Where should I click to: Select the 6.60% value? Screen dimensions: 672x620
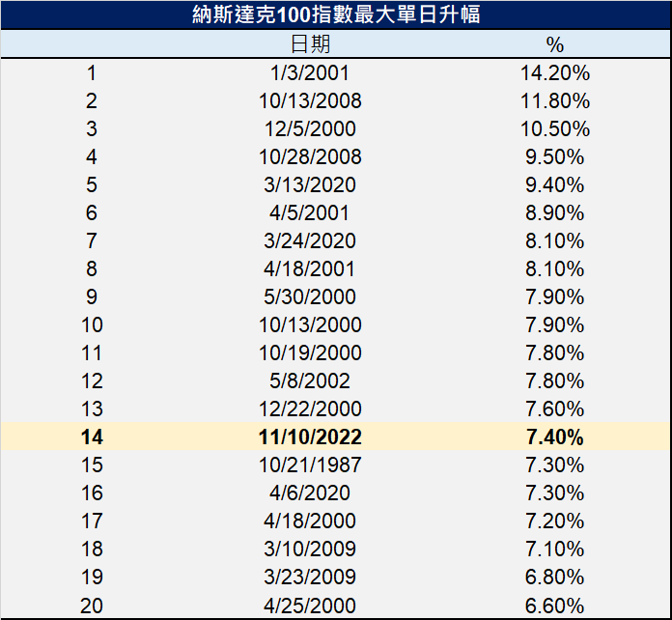coord(555,606)
